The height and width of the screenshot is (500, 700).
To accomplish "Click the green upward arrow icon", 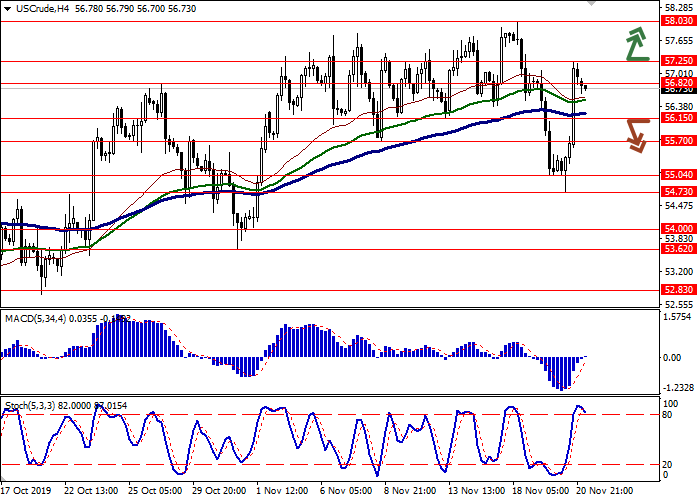I will [635, 45].
